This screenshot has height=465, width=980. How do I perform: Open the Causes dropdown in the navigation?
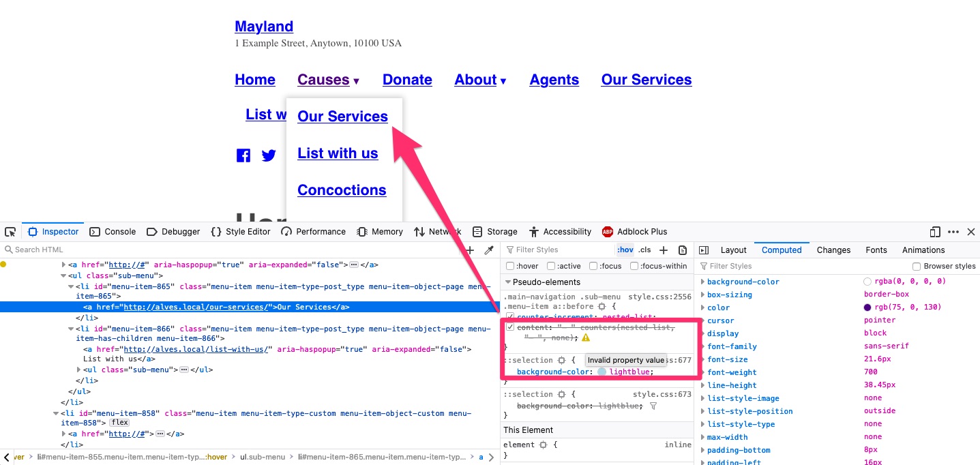323,80
